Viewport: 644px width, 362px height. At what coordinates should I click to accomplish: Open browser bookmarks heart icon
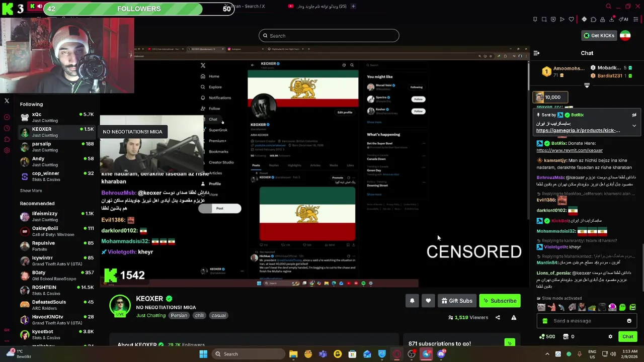[571, 20]
